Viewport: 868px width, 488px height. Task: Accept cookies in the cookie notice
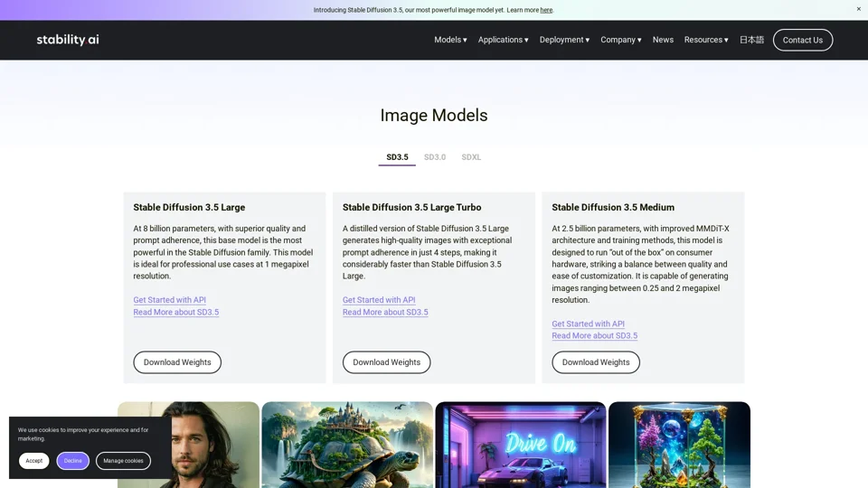pos(33,461)
